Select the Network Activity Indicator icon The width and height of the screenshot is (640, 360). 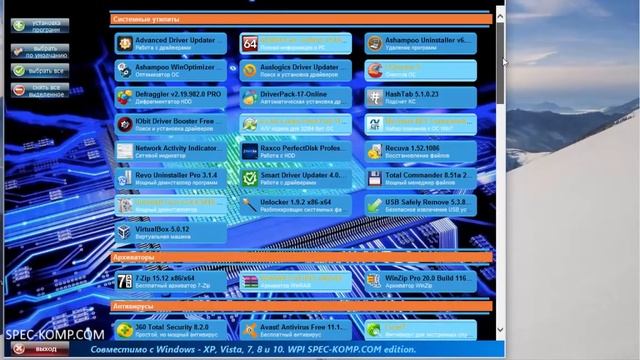[125, 151]
